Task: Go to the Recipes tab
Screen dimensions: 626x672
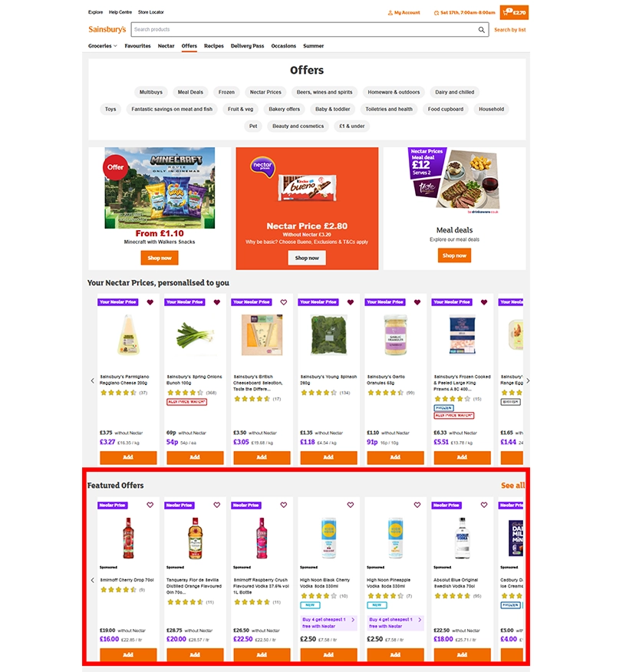Action: pos(214,46)
